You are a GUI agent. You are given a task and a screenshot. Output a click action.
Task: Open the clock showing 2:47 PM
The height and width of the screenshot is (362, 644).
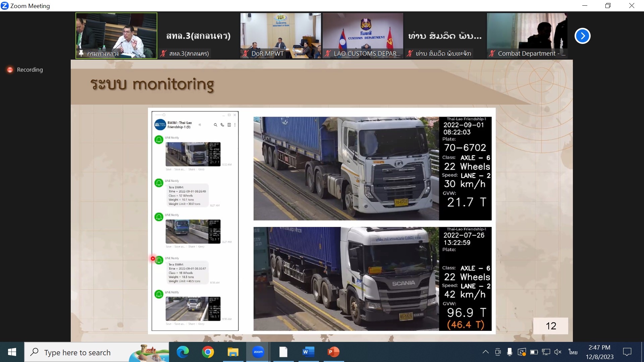pyautogui.click(x=599, y=352)
